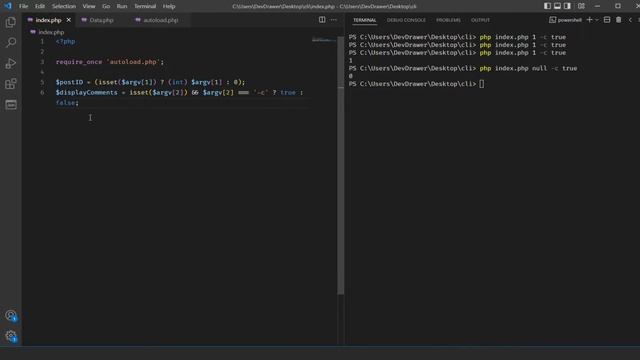
Task: Open Customize Layout icon
Action: tap(581, 6)
